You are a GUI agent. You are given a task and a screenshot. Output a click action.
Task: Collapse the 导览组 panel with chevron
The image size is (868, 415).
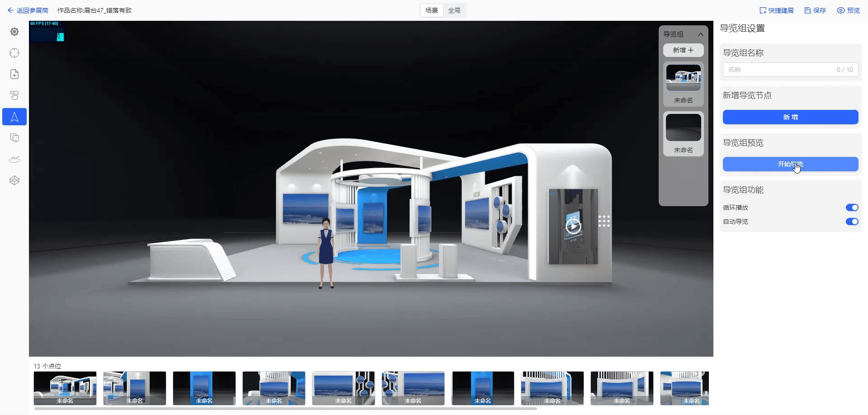click(x=701, y=34)
